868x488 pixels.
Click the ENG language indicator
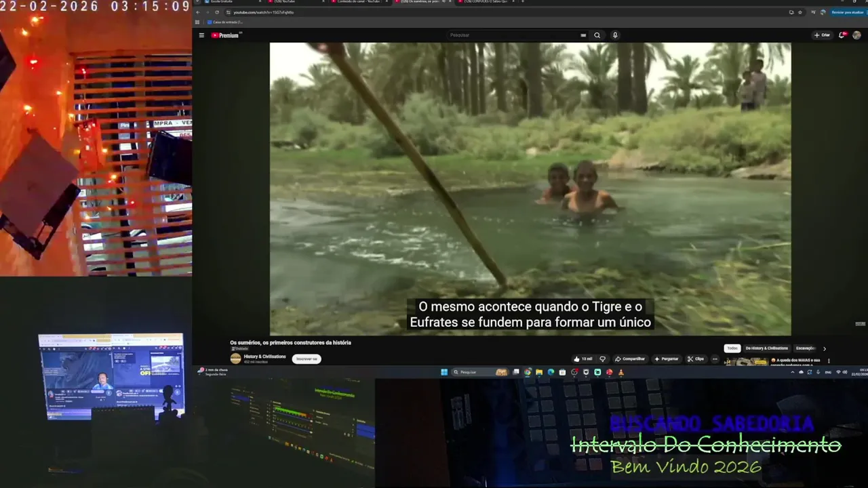tap(828, 372)
